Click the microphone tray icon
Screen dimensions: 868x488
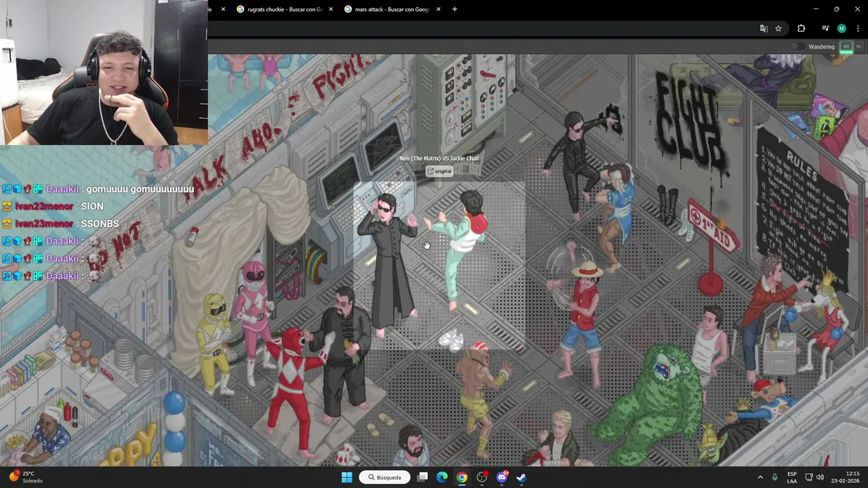pos(774,477)
